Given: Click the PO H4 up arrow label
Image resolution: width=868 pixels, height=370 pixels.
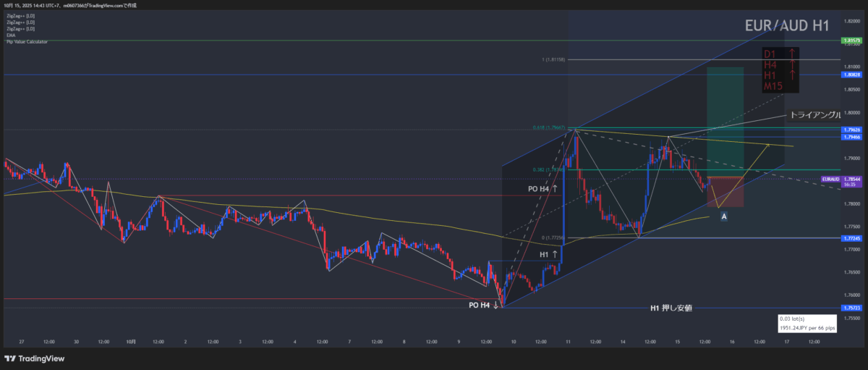Looking at the screenshot, I should [542, 188].
